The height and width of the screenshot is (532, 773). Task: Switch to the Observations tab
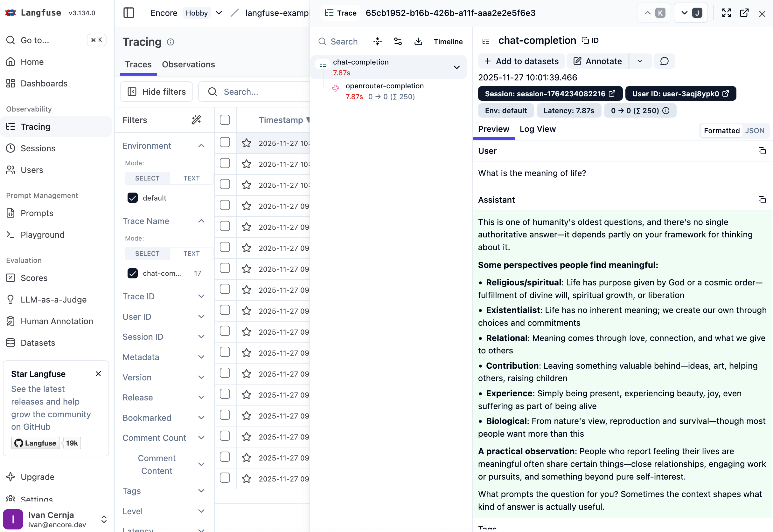188,64
